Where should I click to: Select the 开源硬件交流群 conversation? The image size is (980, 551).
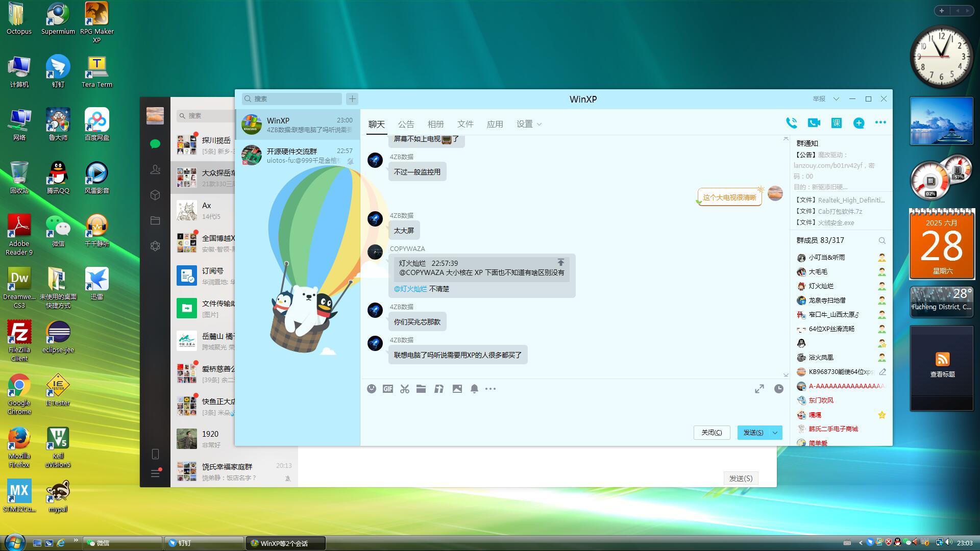pos(298,155)
